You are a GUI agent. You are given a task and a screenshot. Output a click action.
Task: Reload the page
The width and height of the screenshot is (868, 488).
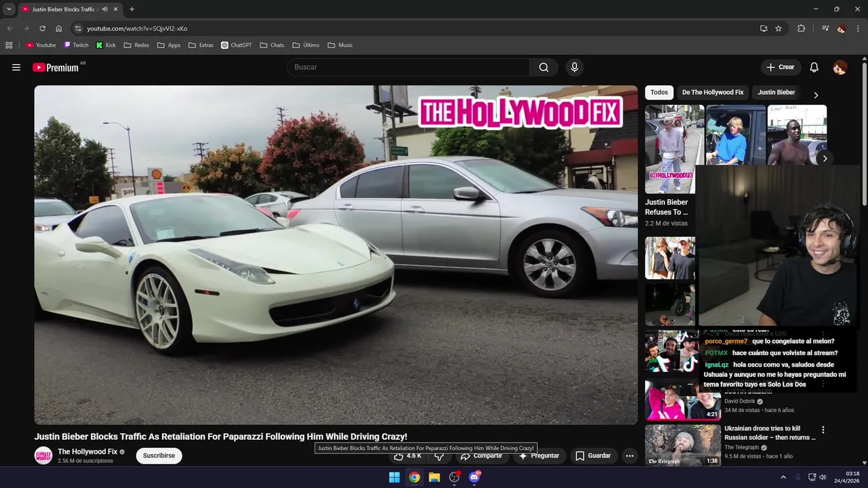coord(42,28)
